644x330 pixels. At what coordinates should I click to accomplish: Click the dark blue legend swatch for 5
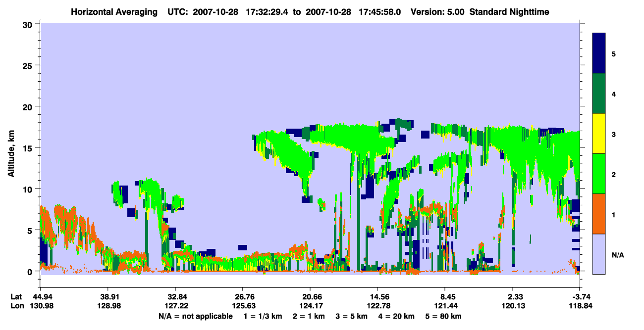(599, 53)
